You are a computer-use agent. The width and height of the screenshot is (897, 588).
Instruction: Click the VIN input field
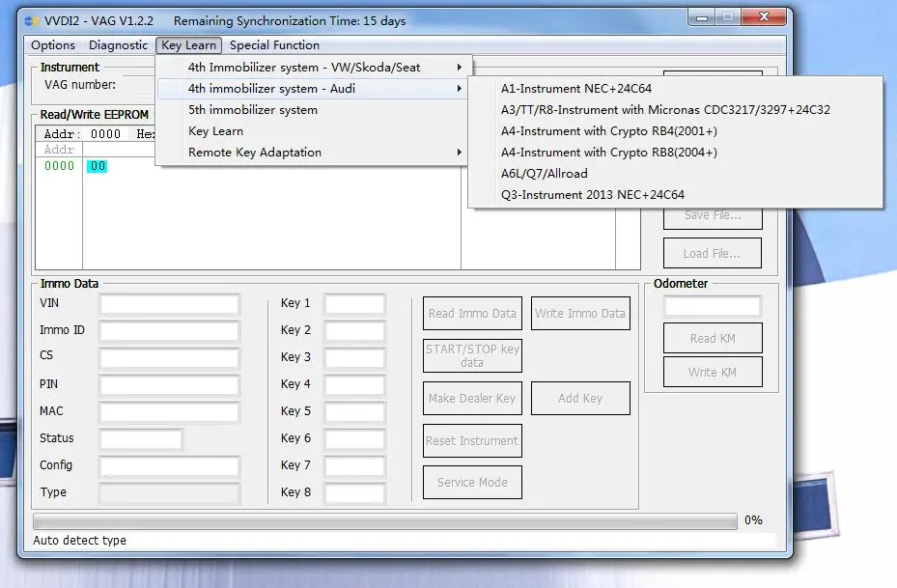(x=169, y=303)
